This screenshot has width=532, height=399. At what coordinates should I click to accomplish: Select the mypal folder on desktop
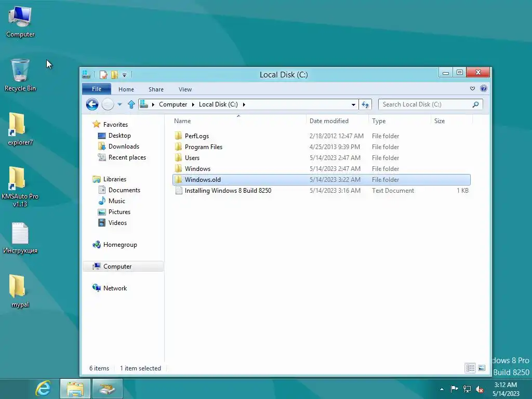pyautogui.click(x=20, y=291)
